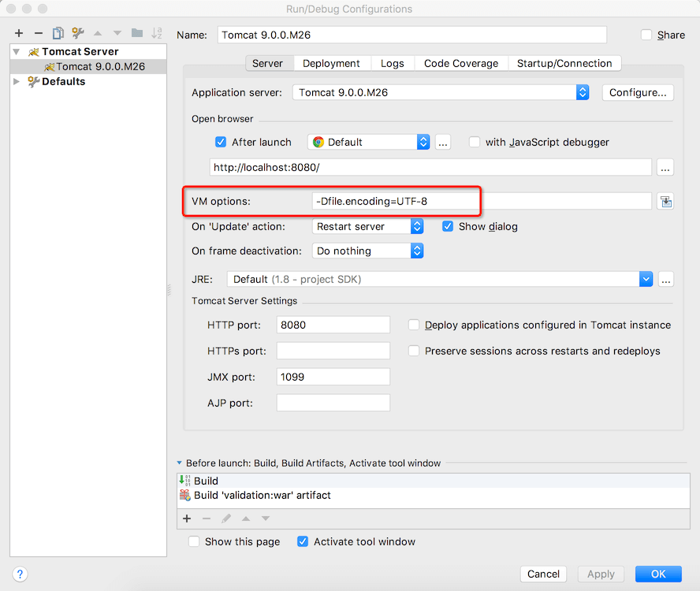Click the HTTP port field
Viewport: 700px width, 591px height.
(x=333, y=325)
